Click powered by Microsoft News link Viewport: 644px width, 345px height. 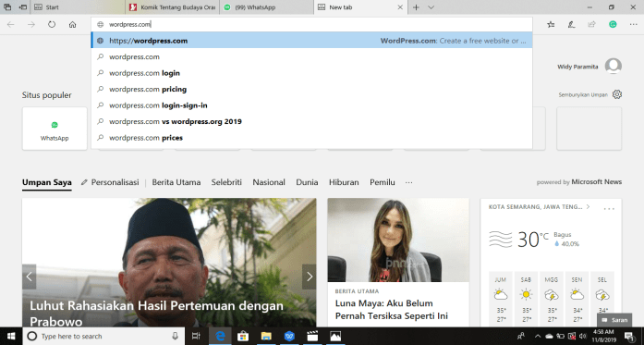[579, 182]
